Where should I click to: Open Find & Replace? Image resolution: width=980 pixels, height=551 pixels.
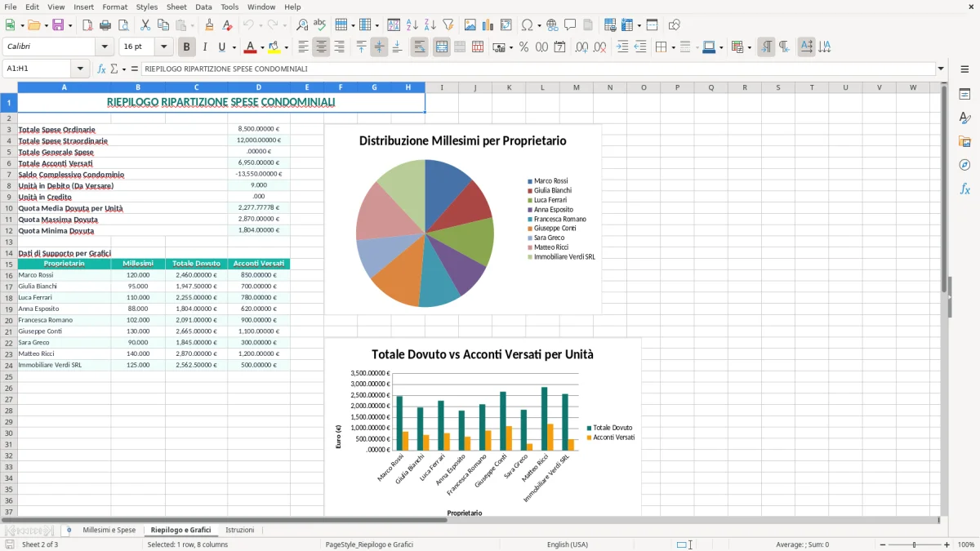[302, 25]
